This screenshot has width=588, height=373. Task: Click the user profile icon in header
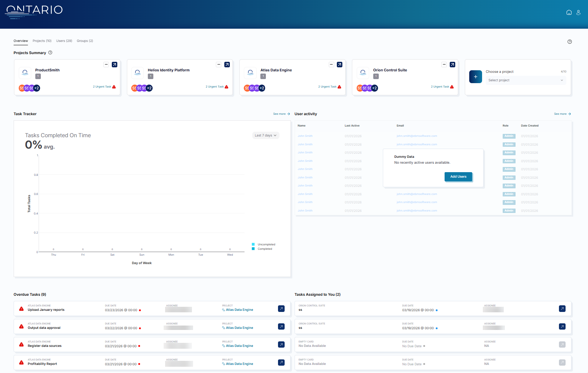pyautogui.click(x=578, y=13)
